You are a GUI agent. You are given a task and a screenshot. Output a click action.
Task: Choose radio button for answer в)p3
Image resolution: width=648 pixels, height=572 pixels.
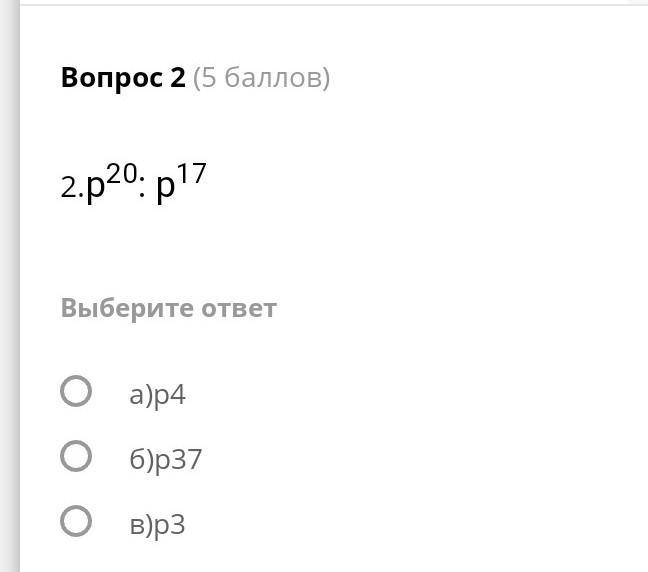pos(76,521)
